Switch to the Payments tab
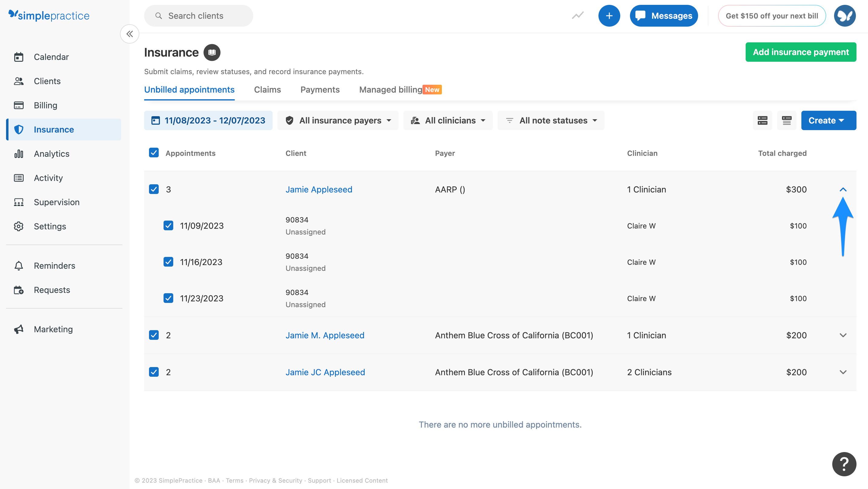 coord(320,90)
